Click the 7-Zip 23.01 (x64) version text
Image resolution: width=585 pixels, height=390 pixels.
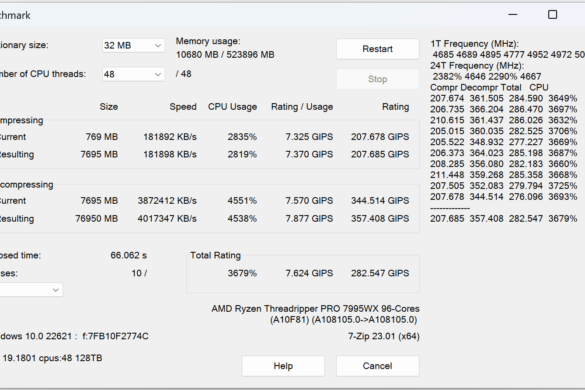(384, 336)
